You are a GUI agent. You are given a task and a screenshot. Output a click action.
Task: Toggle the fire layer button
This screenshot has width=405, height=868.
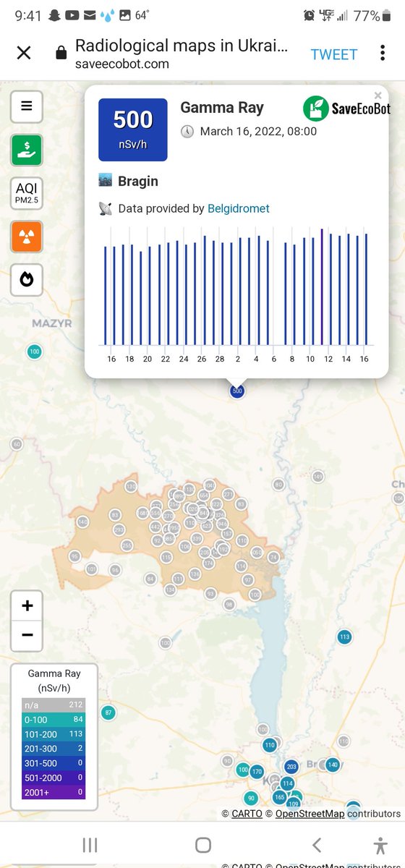[x=27, y=280]
